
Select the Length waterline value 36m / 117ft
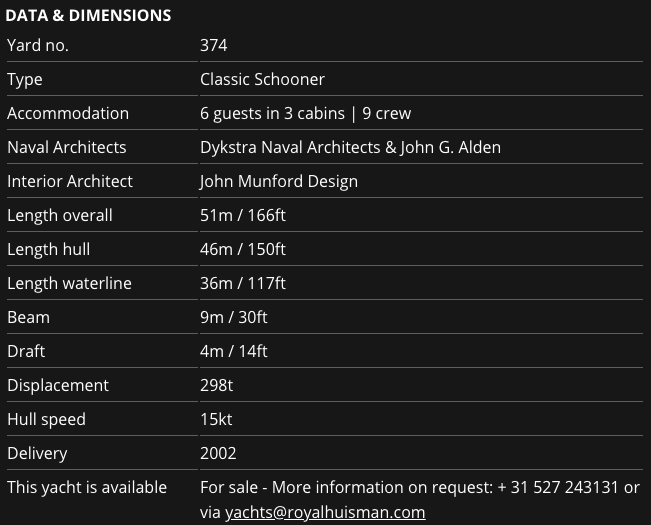pyautogui.click(x=243, y=283)
